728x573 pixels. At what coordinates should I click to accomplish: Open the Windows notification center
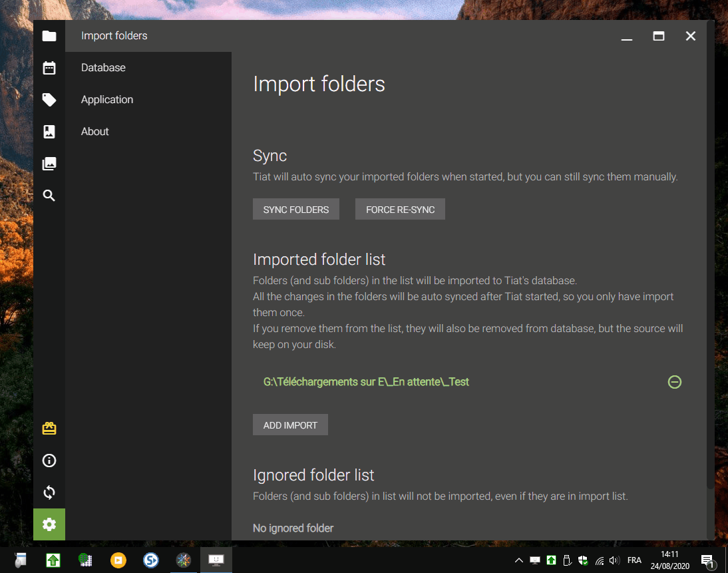707,560
